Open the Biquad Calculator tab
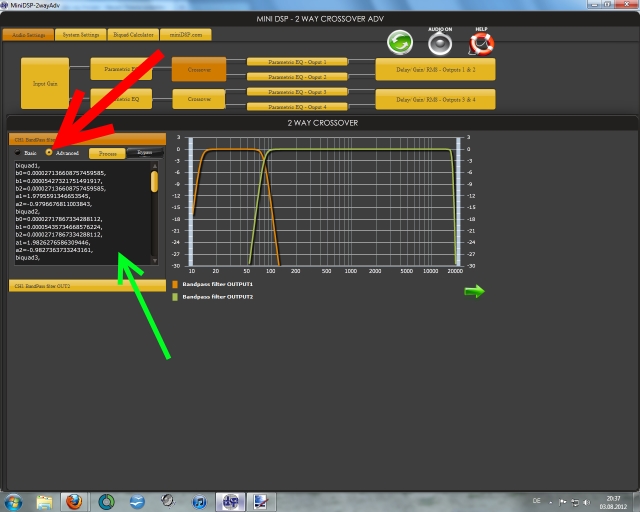Viewport: 640px width, 512px height. tap(133, 35)
